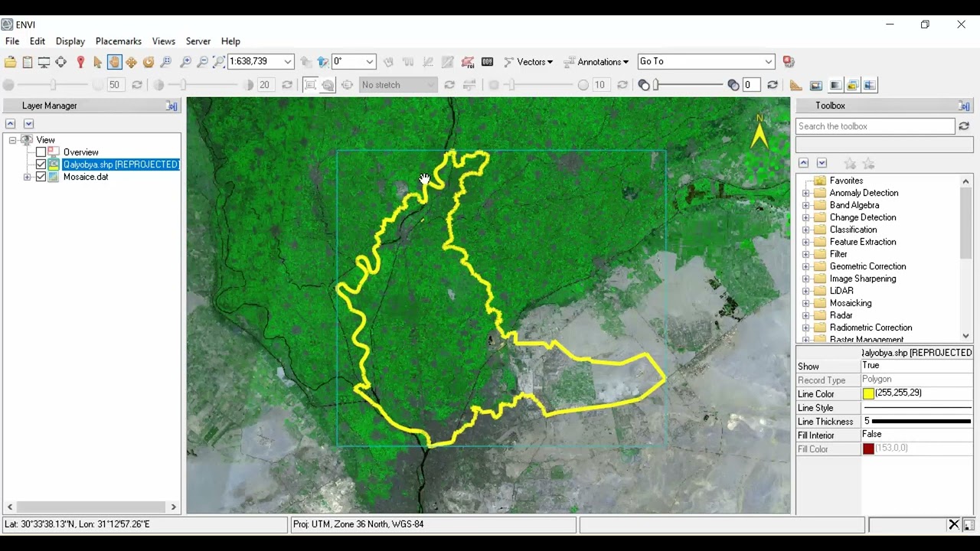Reset contrast with refresh icon beside 20
The image size is (980, 551).
point(287,85)
